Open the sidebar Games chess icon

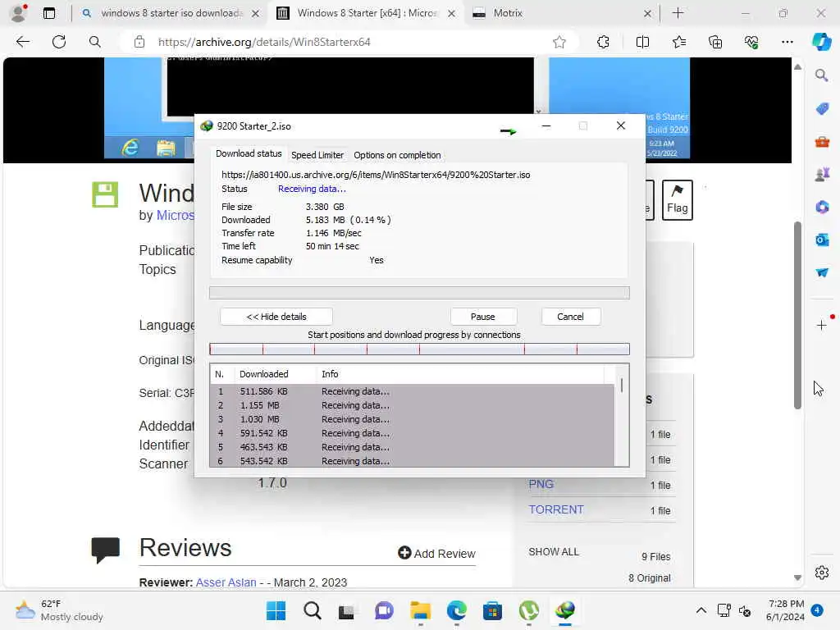click(x=822, y=174)
